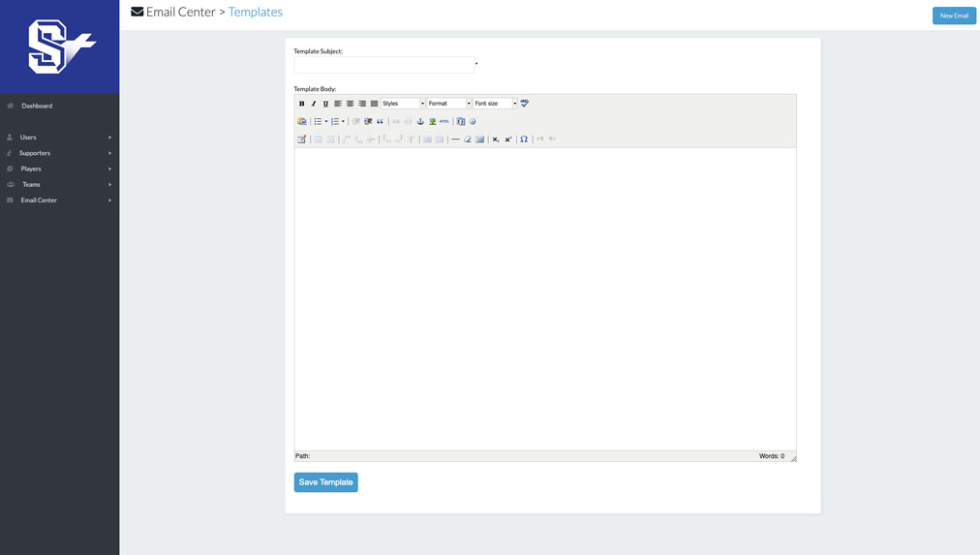The image size is (980, 555).
Task: Insert an anchor in the template
Action: [420, 122]
